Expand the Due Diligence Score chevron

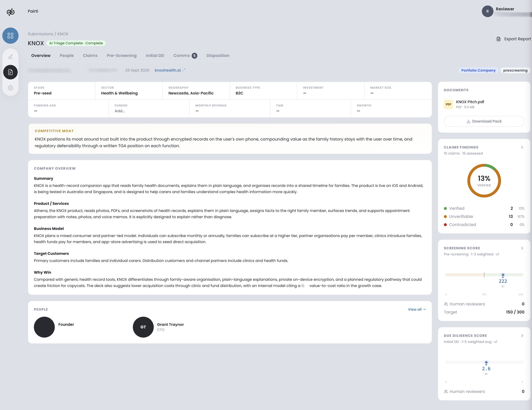(522, 336)
